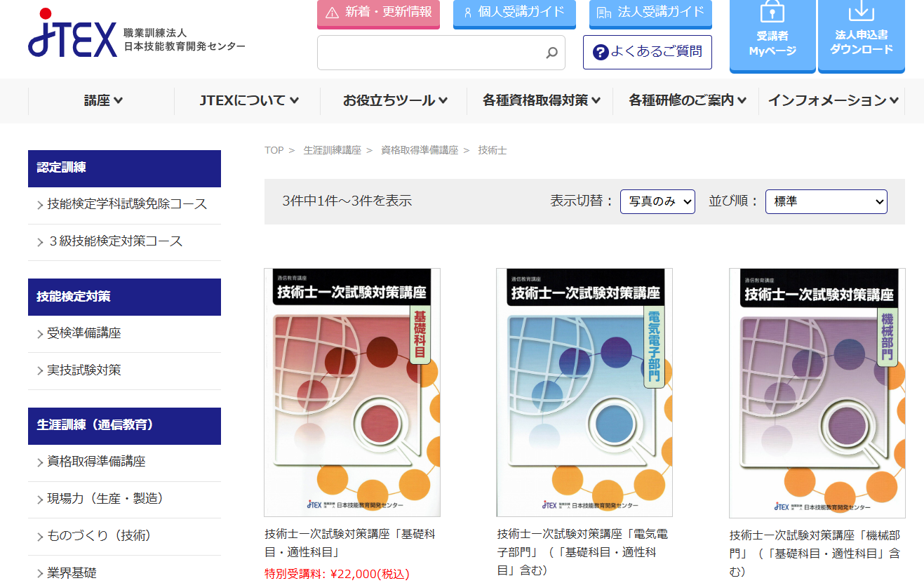Click the 特別受講料 ¥22,000(税込) price text
Viewport: 924px width, 583px height.
pos(337,575)
